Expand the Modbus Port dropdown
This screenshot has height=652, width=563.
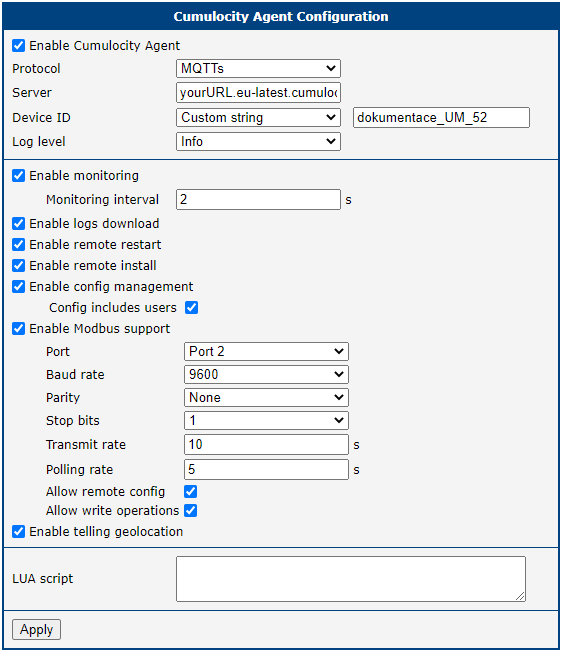266,351
